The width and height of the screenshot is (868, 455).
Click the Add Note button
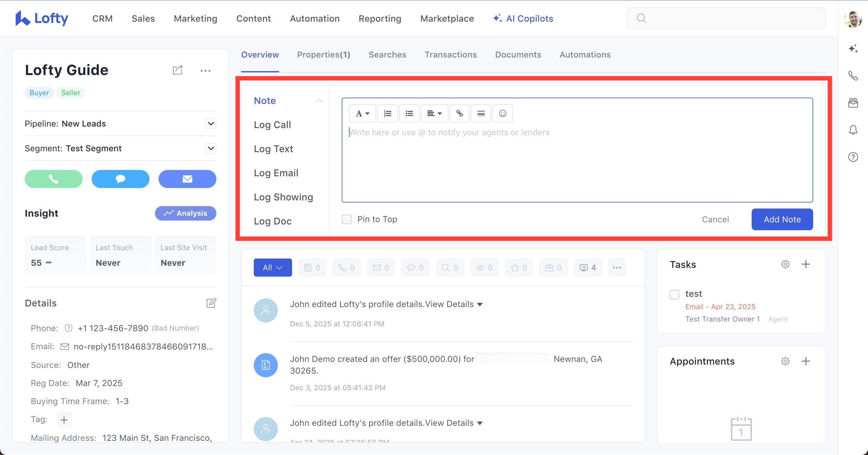(782, 219)
